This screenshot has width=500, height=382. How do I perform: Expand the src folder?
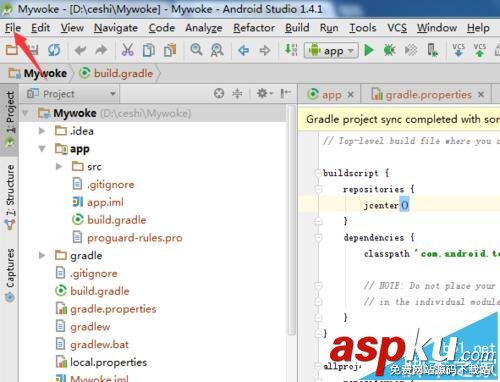point(59,166)
